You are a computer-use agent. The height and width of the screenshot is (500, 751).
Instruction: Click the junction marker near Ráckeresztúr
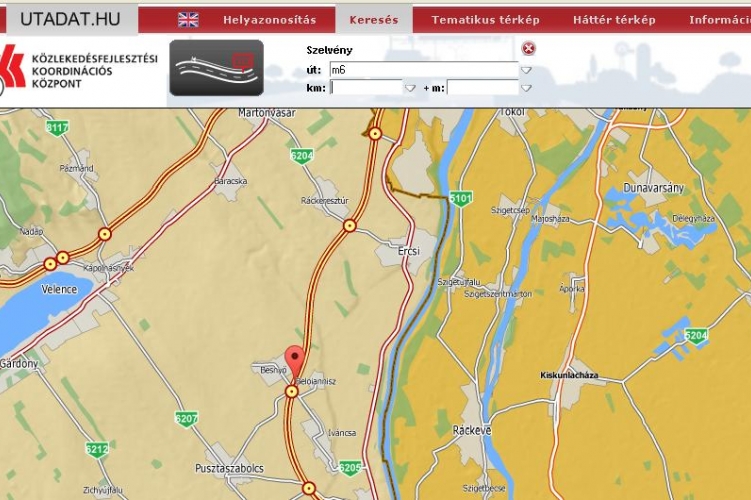[x=349, y=226]
